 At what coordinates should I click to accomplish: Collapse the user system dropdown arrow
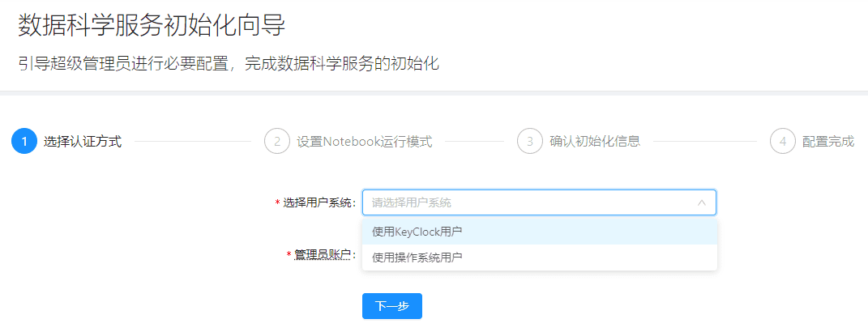pos(702,202)
